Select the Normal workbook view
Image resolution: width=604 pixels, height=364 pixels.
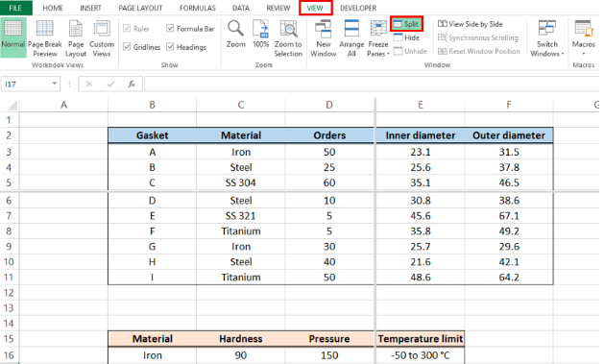[x=13, y=37]
